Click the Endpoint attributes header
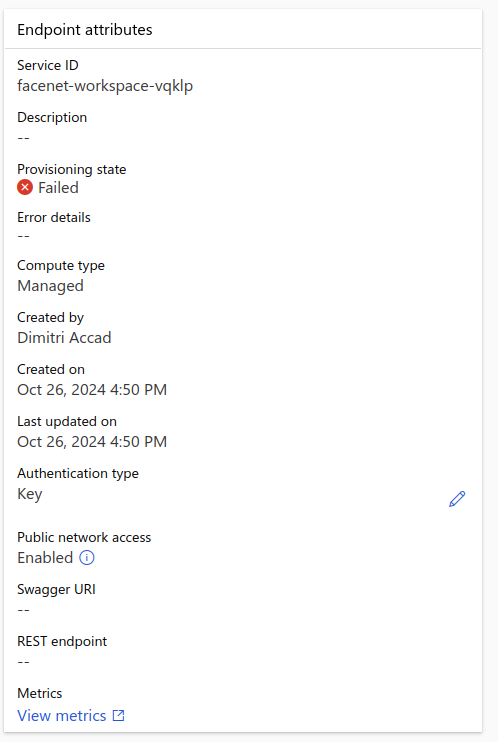This screenshot has width=498, height=742. click(85, 30)
